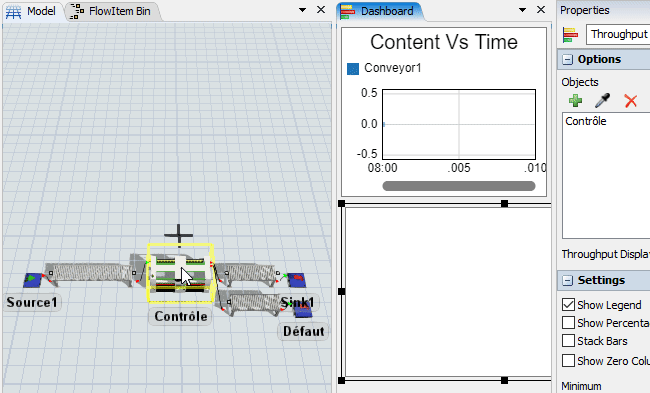Screen dimensions: 650x393
Task: Click the Throughput chart icon in Properties
Action: click(x=570, y=35)
